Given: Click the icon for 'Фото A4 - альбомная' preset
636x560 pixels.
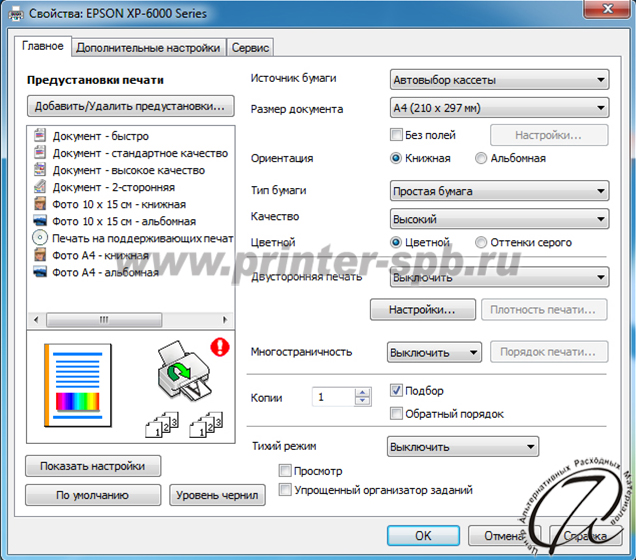Looking at the screenshot, I should click(40, 272).
